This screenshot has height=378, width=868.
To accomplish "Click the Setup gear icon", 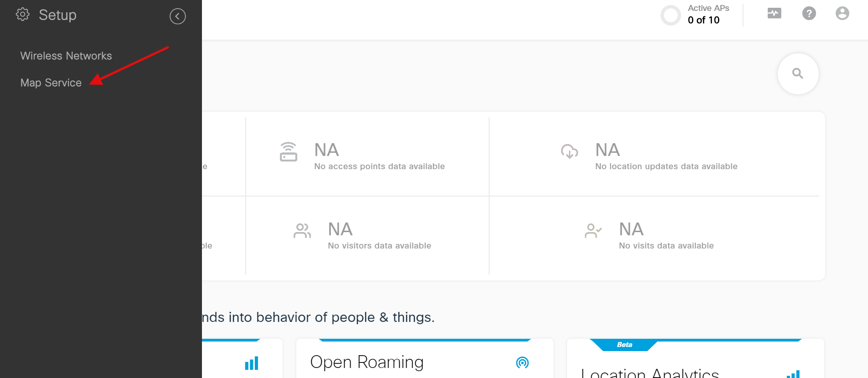I will (22, 15).
